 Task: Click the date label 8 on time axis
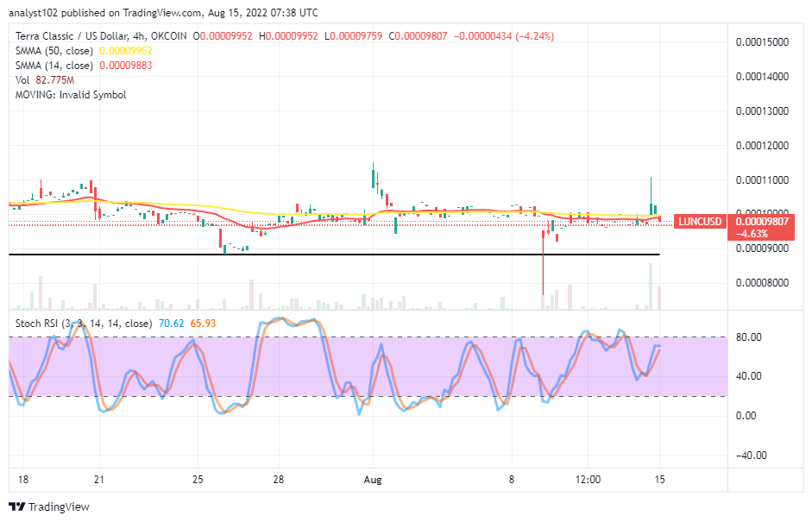pos(512,480)
